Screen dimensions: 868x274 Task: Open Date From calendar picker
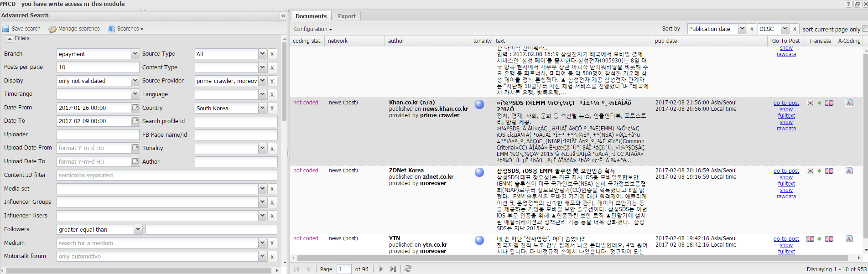click(x=135, y=108)
